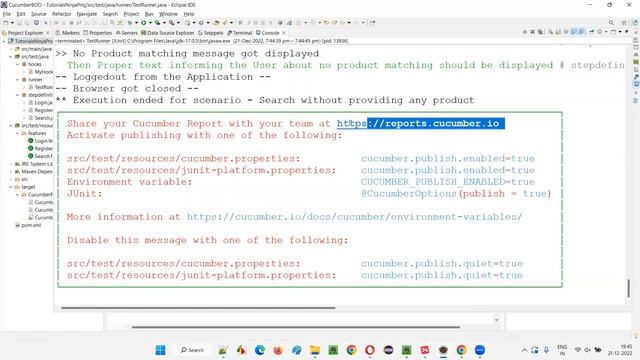Open the File menu
Viewport: 640px width, 360px height.
pos(7,14)
